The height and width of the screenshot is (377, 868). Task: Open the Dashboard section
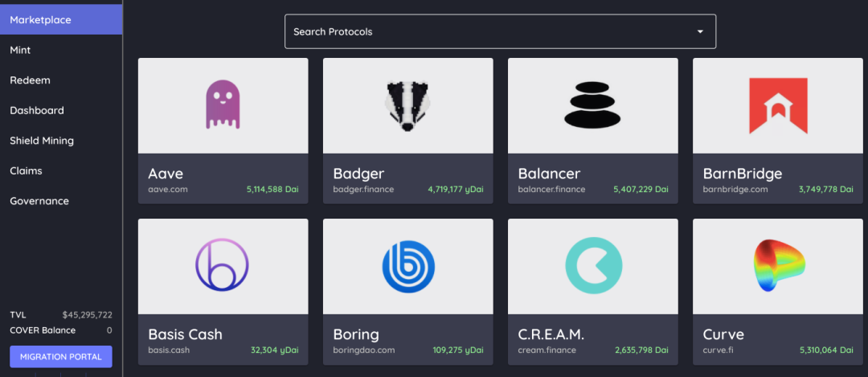(x=37, y=110)
